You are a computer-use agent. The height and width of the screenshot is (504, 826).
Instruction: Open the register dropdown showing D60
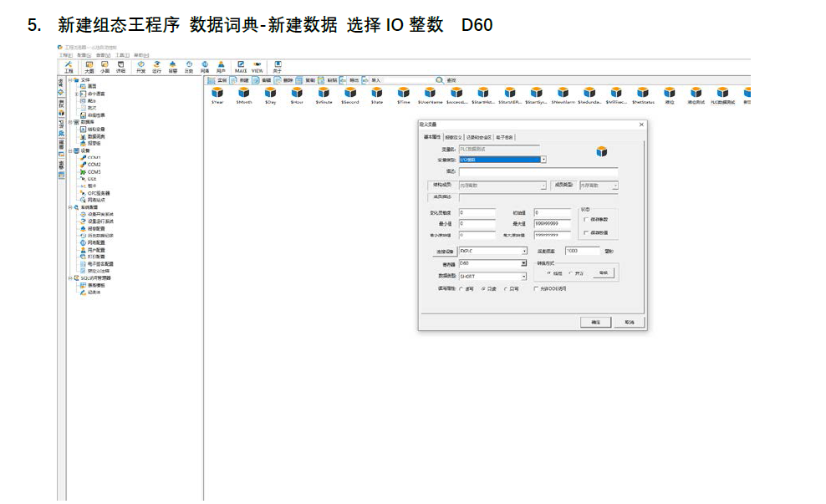tap(523, 263)
